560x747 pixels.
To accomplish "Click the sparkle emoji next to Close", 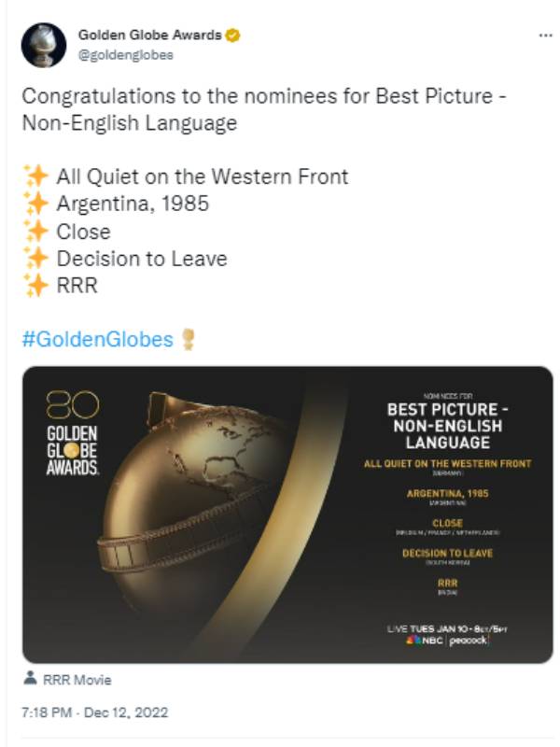I will pyautogui.click(x=36, y=231).
